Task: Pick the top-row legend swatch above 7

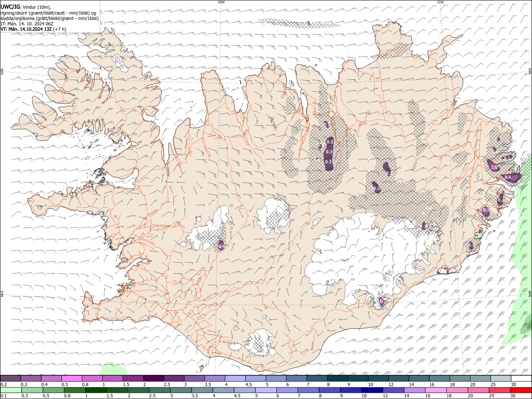Action: coord(317,378)
